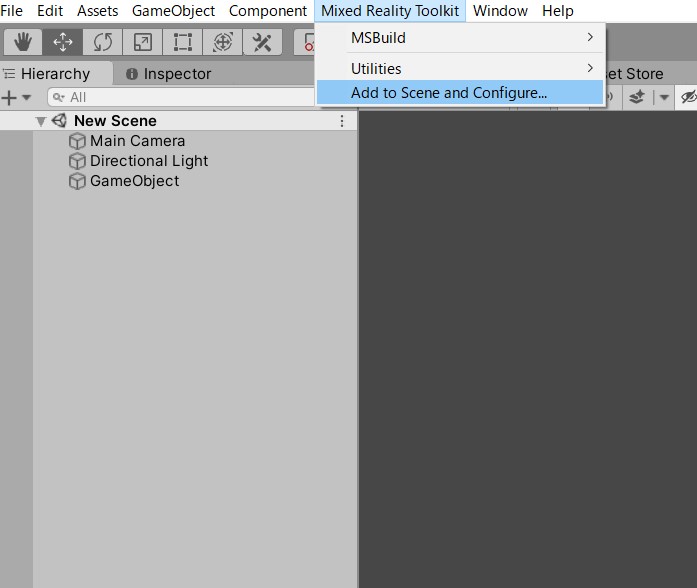
Task: Open the custom editor tools icon
Action: pos(262,42)
